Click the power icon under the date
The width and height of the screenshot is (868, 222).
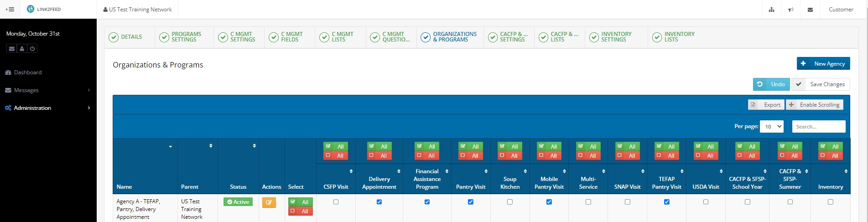coord(32,49)
